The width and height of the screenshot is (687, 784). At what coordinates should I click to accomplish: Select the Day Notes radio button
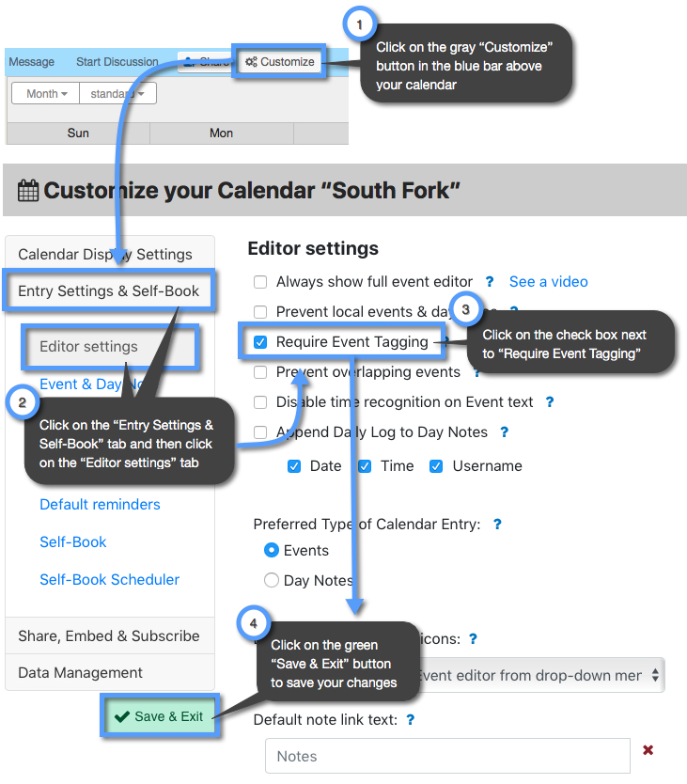point(272,581)
